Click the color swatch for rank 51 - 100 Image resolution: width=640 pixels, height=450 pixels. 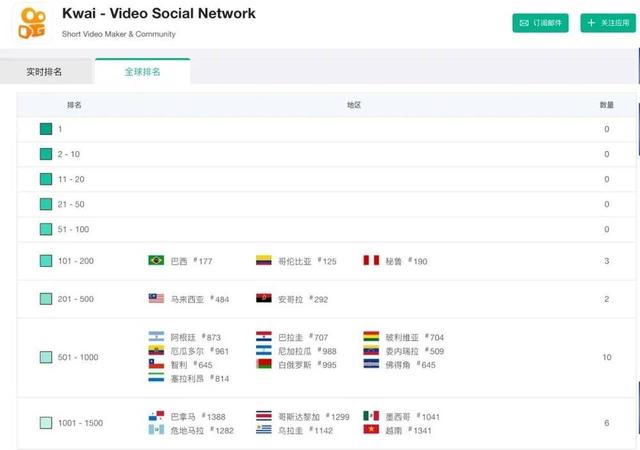pyautogui.click(x=46, y=229)
